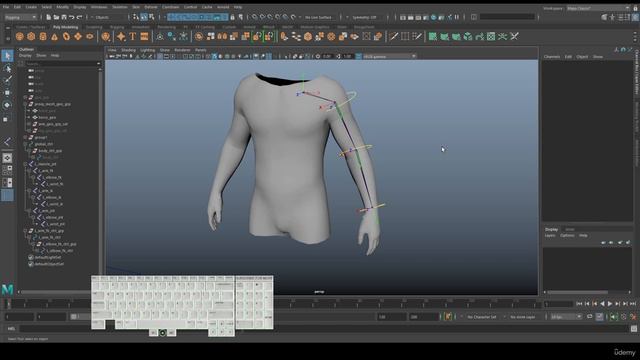This screenshot has width=640, height=360.
Task: Activate the Paint Selection tool
Action: point(7,80)
